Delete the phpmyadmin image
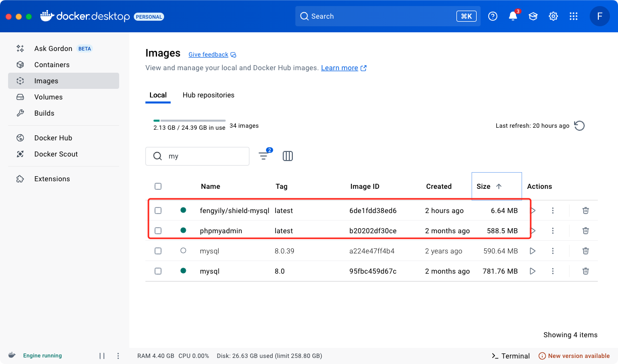This screenshot has width=618, height=364. click(x=586, y=231)
